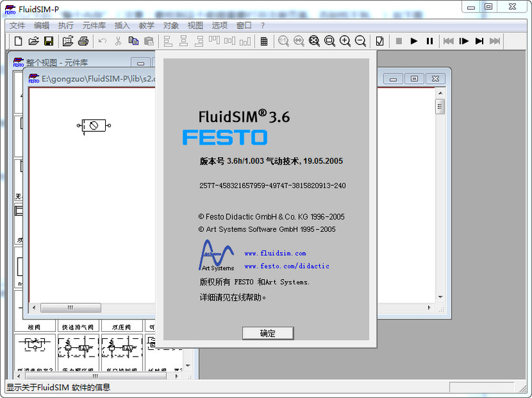The image size is (532, 398).
Task: Save the circuit with the floppy icon
Action: click(x=49, y=42)
